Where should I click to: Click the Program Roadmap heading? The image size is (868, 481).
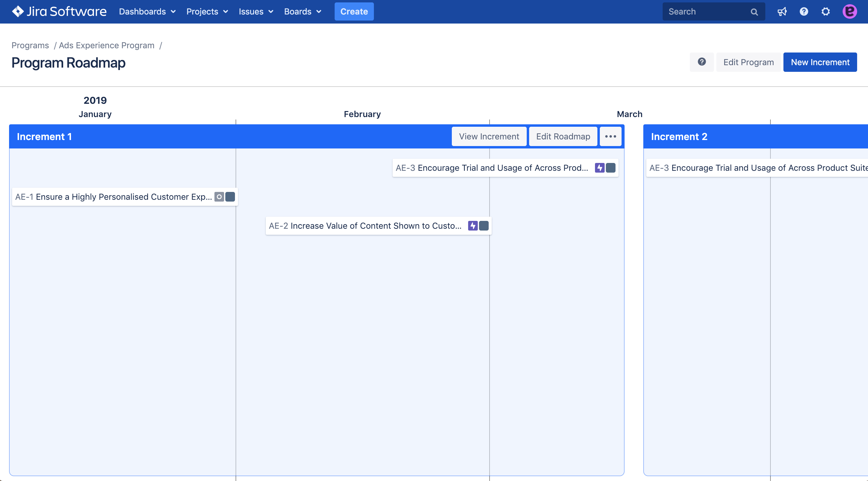tap(68, 63)
